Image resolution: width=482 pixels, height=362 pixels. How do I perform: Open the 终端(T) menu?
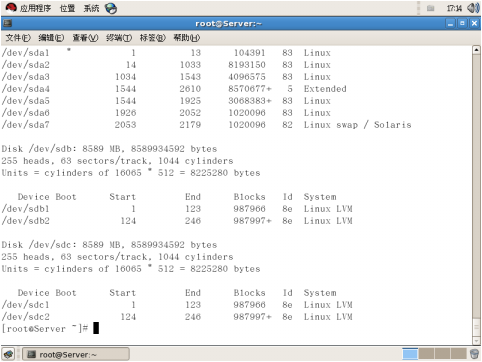[119, 38]
